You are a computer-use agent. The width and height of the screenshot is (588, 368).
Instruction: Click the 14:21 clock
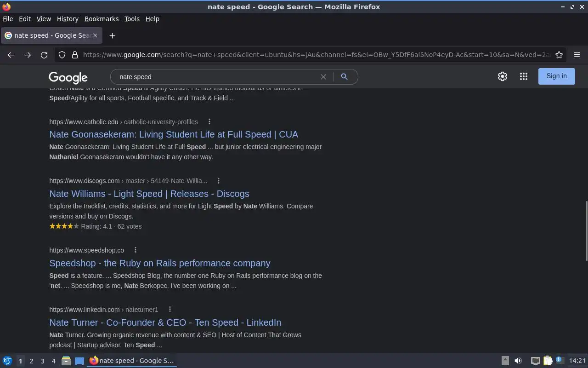[577, 361]
